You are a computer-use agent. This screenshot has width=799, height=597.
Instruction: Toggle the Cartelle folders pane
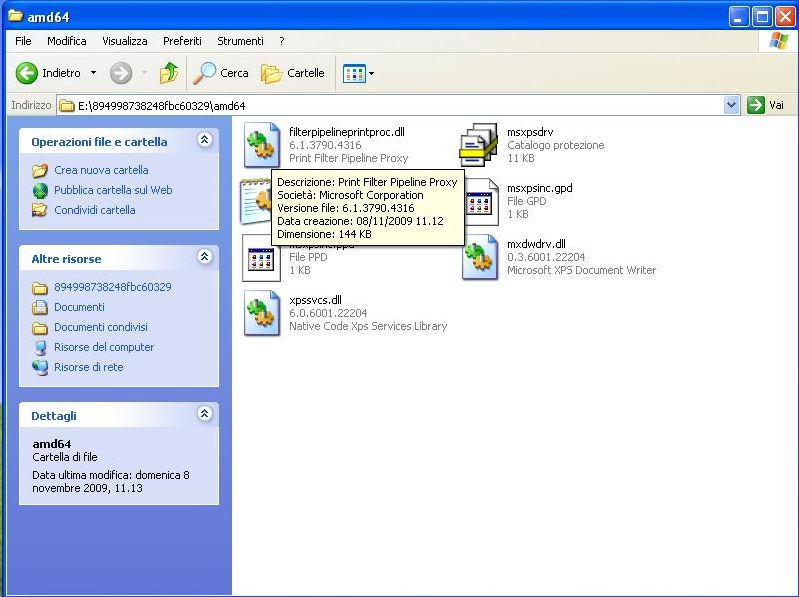(x=292, y=73)
